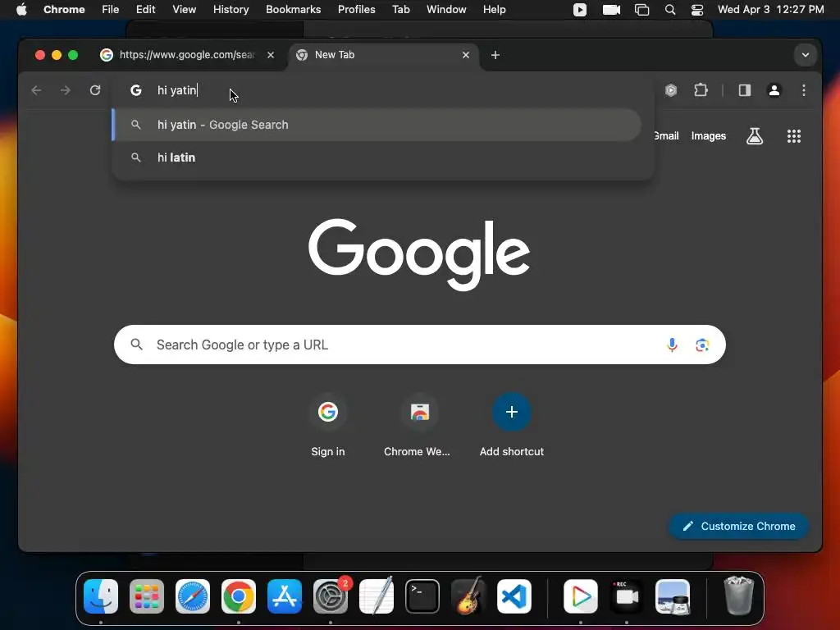Open a new tab with plus
The image size is (840, 630).
(495, 55)
